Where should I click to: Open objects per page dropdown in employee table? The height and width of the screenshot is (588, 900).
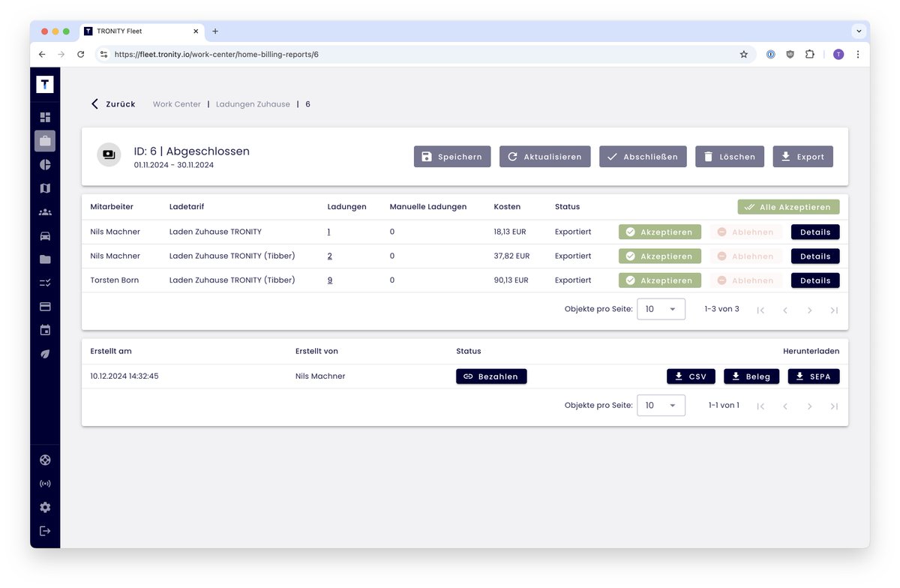[x=661, y=309]
